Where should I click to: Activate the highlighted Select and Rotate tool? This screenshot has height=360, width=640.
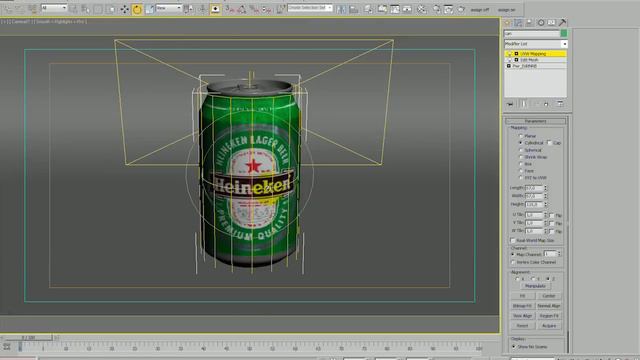(137, 9)
